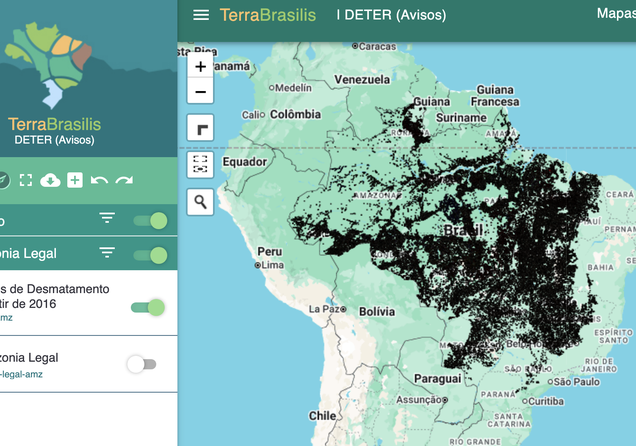Open the Mapas menu in the header
Viewport: 636px width, 446px height.
click(x=616, y=13)
